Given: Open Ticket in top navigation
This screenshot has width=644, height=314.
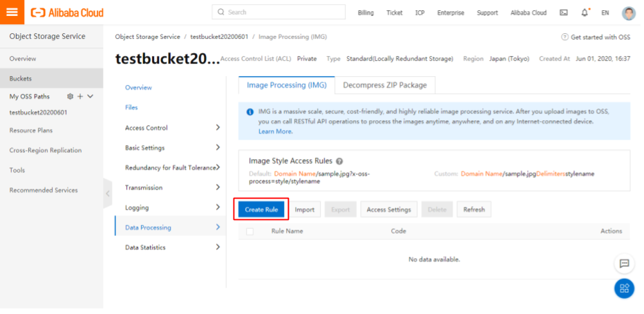Looking at the screenshot, I should (395, 12).
